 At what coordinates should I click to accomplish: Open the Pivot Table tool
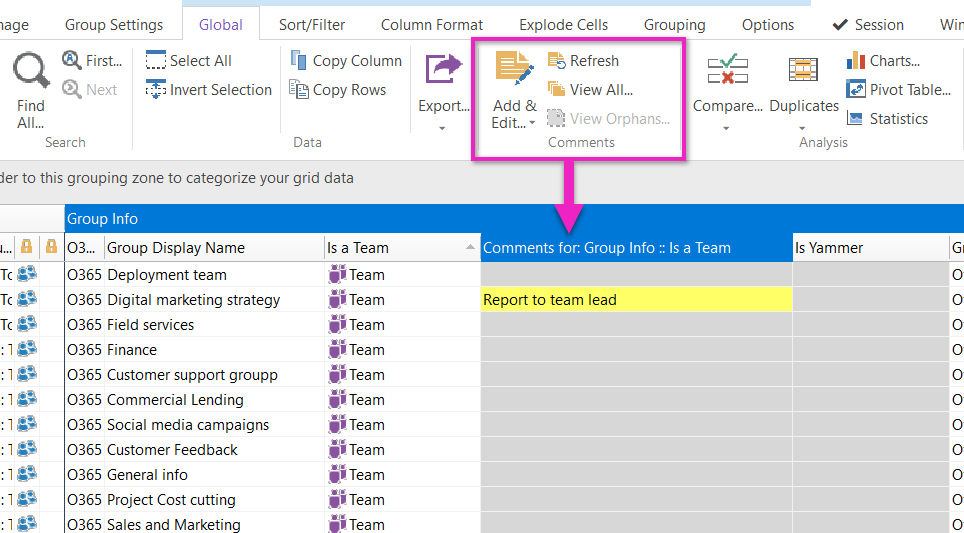pos(897,90)
